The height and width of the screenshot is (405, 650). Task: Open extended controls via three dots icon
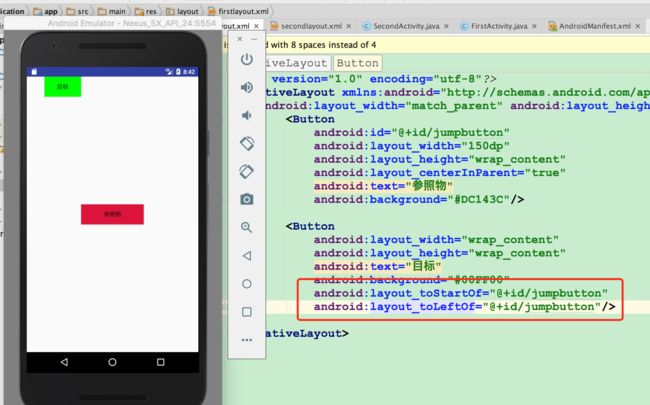(247, 340)
